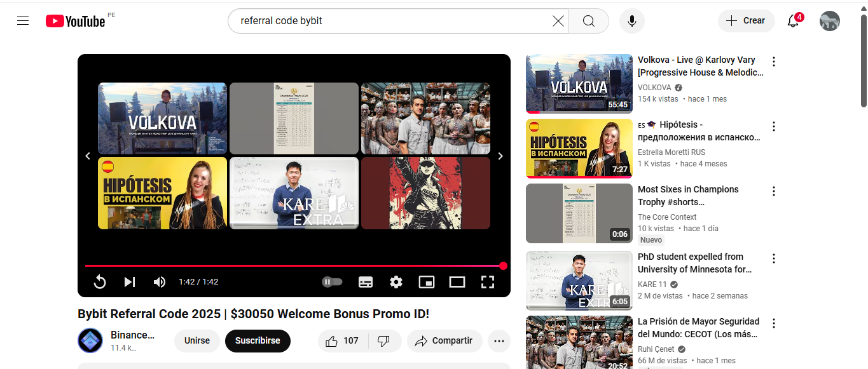868x369 pixels.
Task: Enter full screen mode
Action: tap(488, 282)
